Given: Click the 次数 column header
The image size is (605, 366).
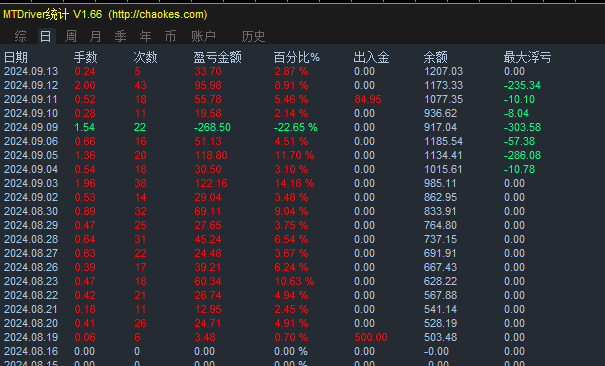Looking at the screenshot, I should click(x=145, y=57).
